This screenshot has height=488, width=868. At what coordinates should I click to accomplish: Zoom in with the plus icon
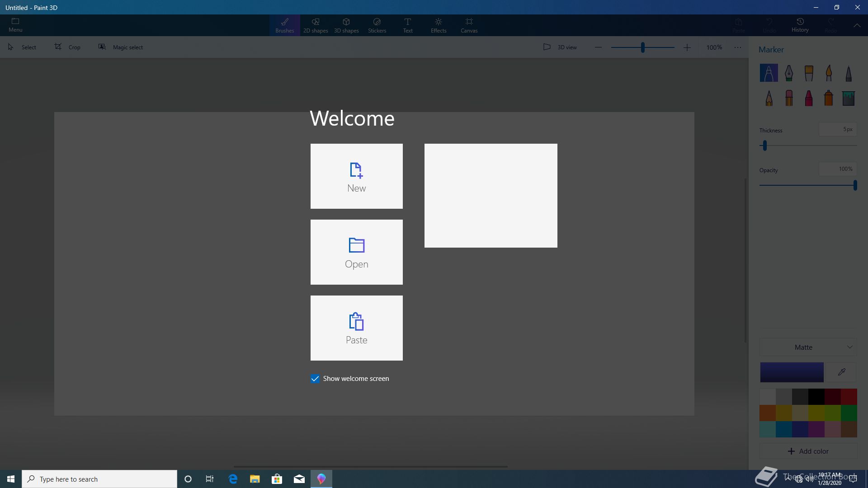point(687,47)
